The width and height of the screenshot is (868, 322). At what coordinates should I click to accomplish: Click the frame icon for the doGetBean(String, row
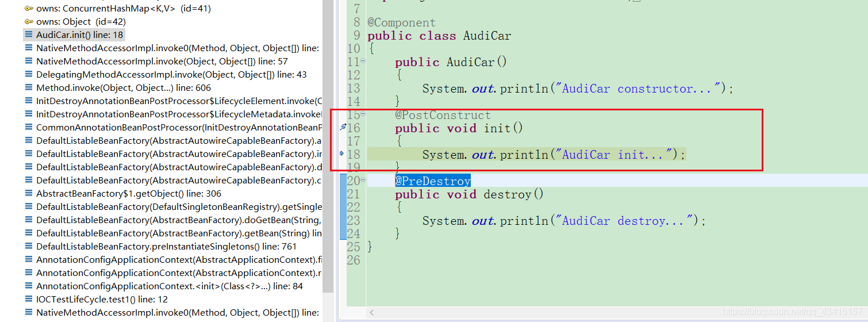29,220
